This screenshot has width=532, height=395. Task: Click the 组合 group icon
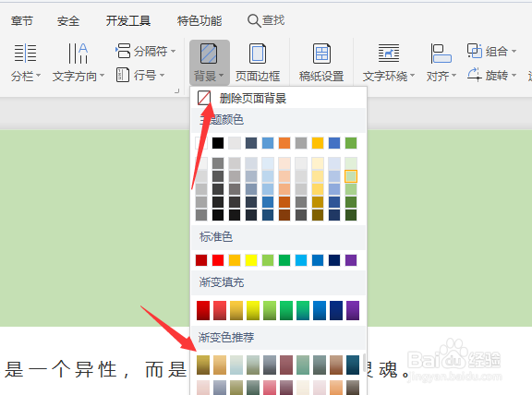click(x=475, y=51)
